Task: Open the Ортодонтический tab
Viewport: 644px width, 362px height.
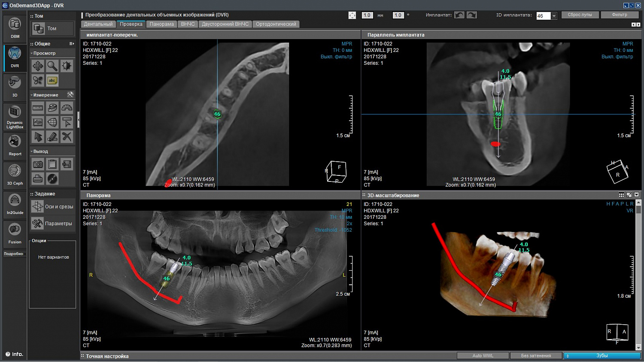Action: point(276,24)
